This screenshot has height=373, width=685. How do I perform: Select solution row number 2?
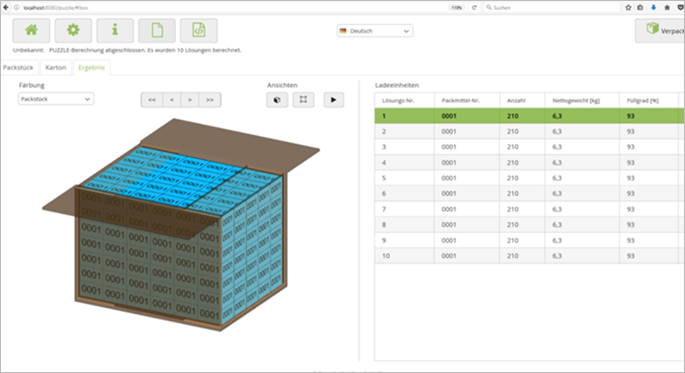click(x=529, y=131)
